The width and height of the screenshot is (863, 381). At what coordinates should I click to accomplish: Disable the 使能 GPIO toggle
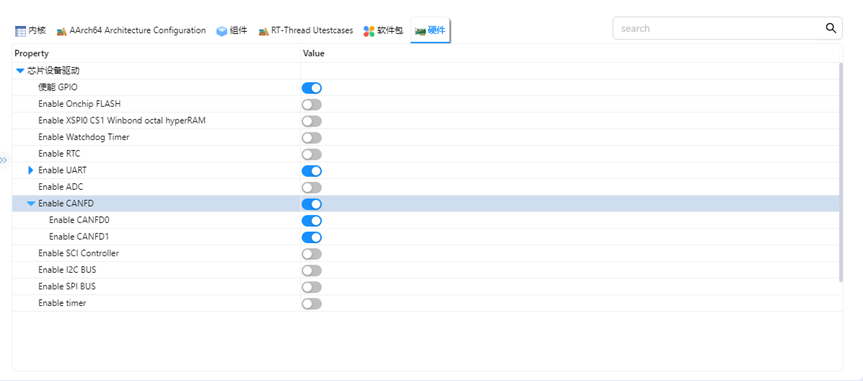[x=312, y=88]
